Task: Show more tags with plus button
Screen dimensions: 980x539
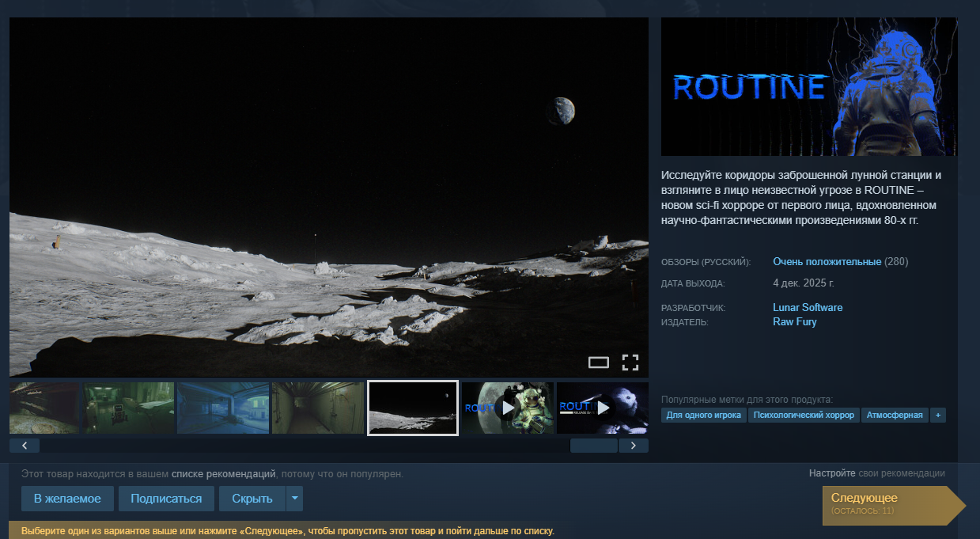Action: 938,415
